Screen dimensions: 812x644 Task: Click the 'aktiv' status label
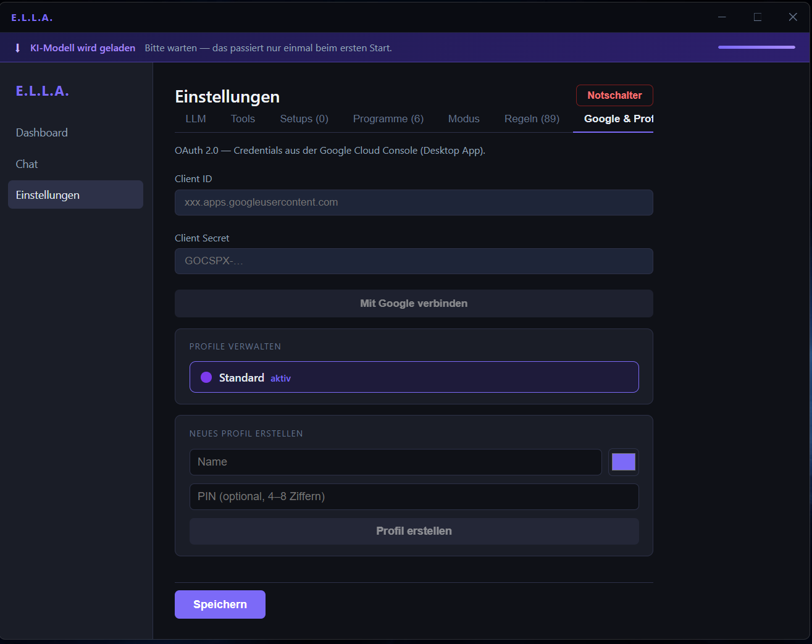(x=280, y=378)
